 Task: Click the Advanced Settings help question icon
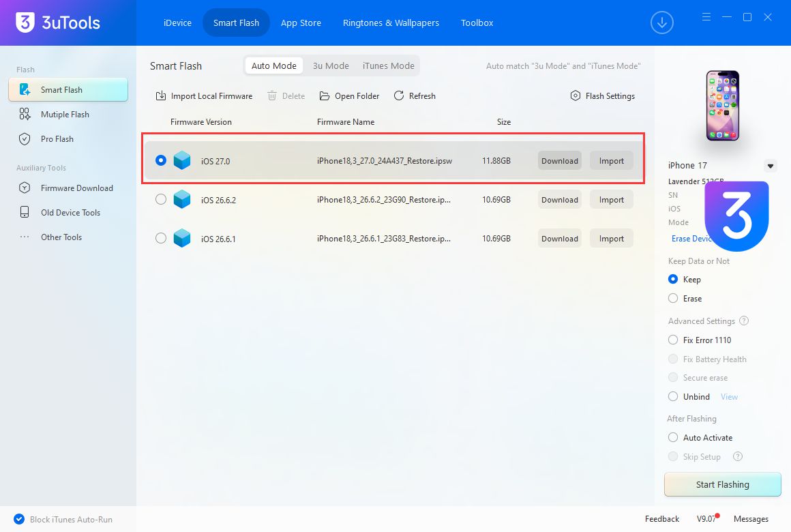point(743,321)
